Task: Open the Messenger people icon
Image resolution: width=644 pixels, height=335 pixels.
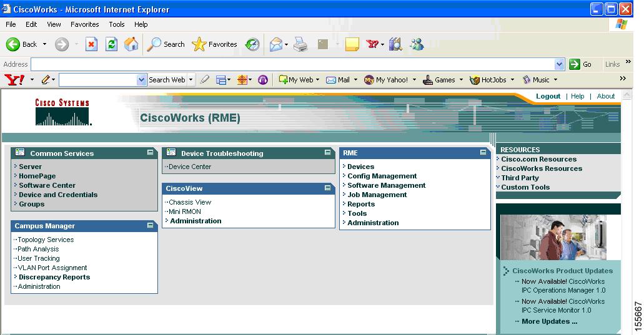Action: coord(417,44)
